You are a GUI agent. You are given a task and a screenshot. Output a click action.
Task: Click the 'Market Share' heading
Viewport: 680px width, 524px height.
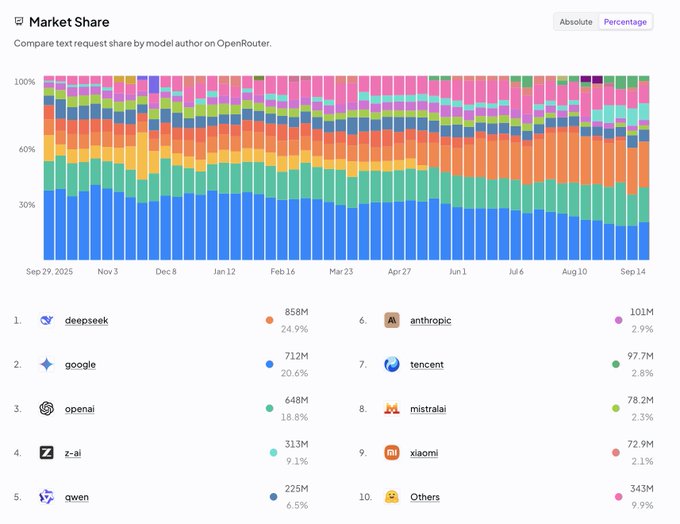(69, 22)
